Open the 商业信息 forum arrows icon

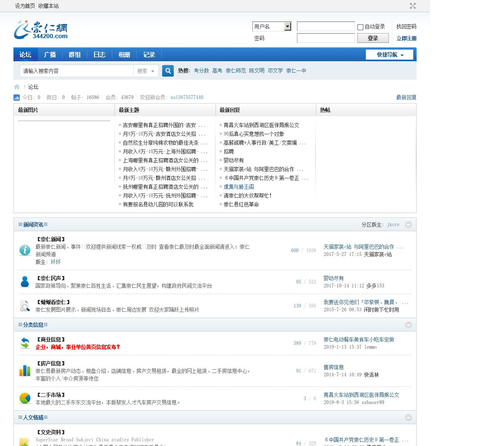[x=25, y=343]
